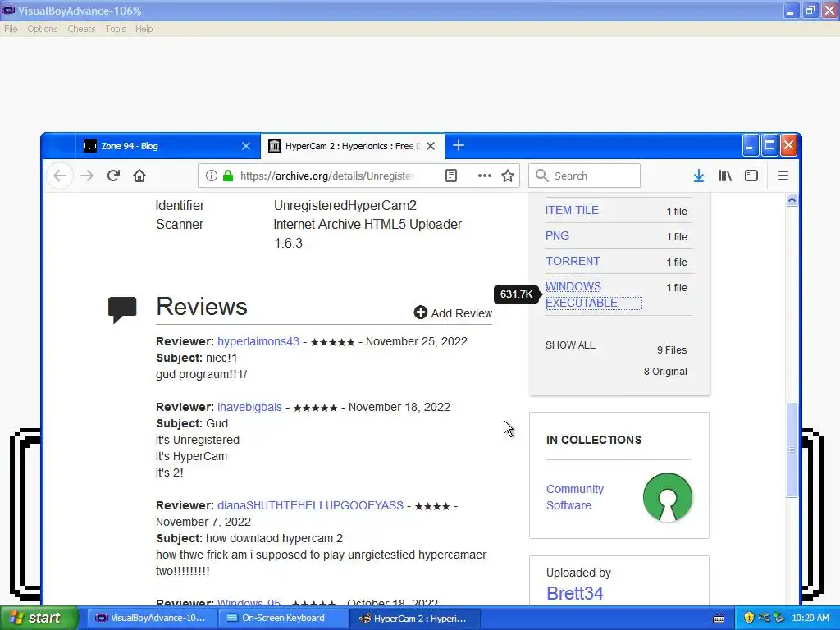Open the Windows start menu
The image size is (840, 630).
pos(39,619)
